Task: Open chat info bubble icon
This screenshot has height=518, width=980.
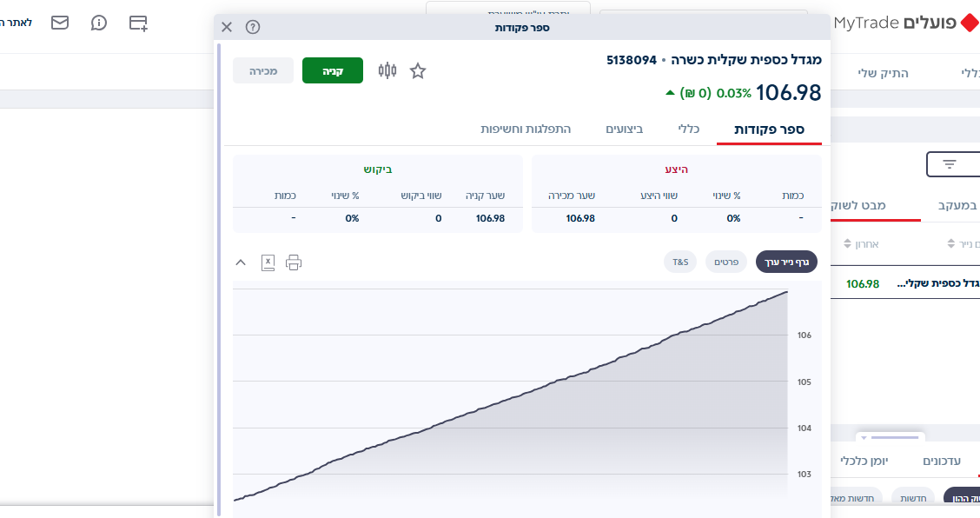Action: tap(99, 23)
